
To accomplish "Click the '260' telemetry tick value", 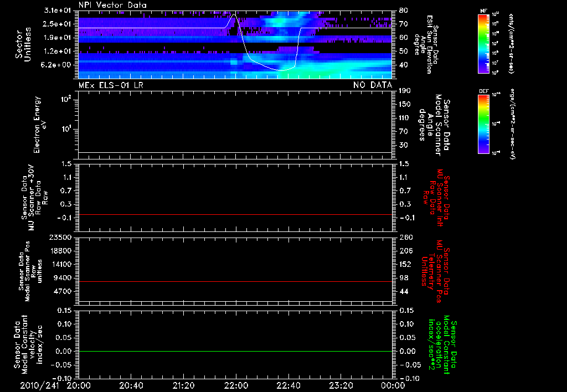I will point(405,237).
